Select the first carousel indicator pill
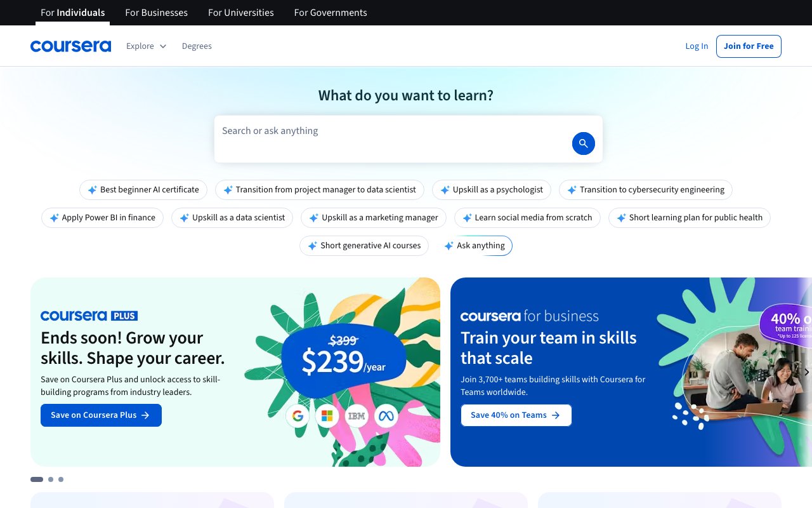The width and height of the screenshot is (812, 508). click(37, 479)
